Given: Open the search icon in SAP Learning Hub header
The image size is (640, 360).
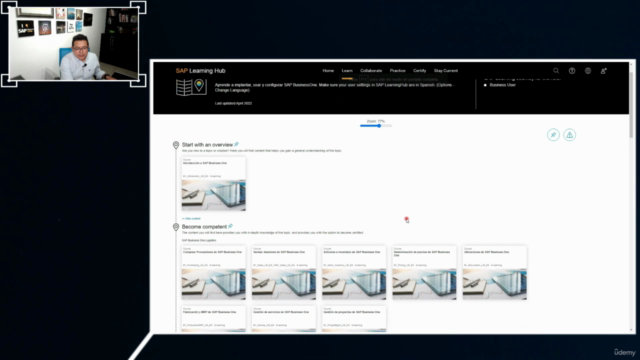Looking at the screenshot, I should 556,71.
